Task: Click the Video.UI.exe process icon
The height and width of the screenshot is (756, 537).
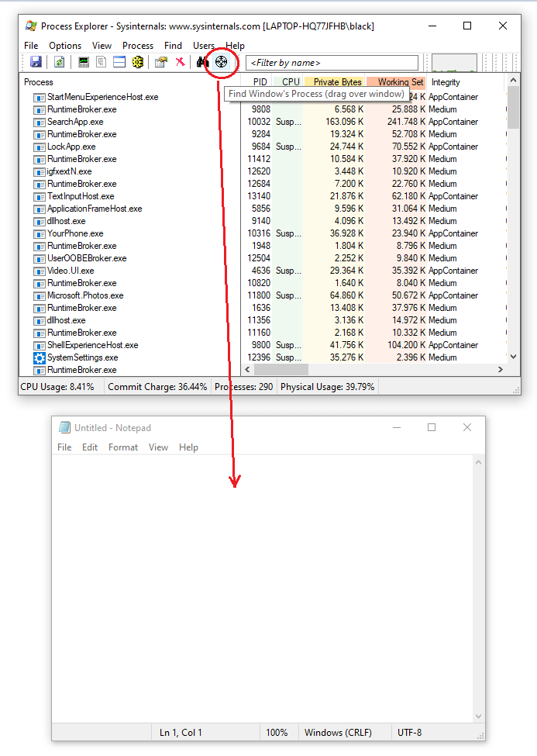Action: pyautogui.click(x=39, y=271)
